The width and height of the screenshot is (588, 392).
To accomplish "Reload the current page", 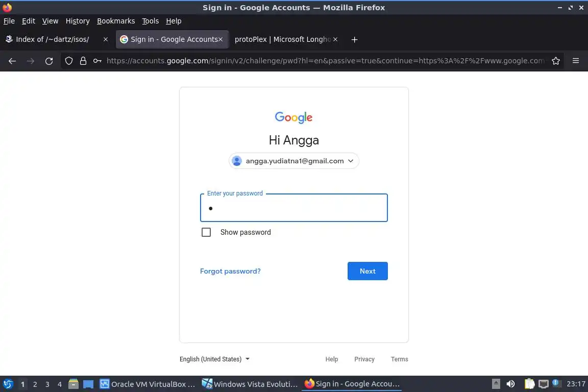I will [x=49, y=61].
